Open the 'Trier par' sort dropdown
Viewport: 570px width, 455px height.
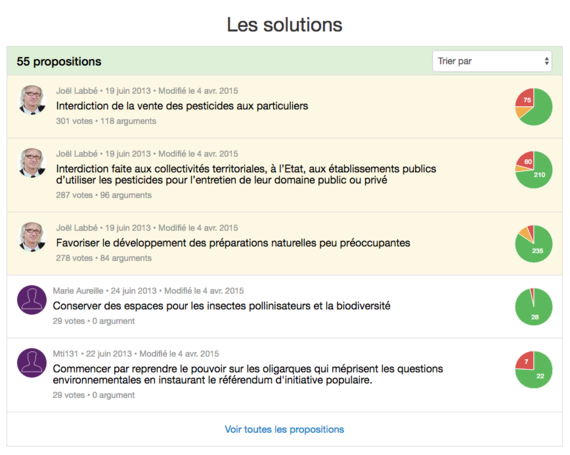click(492, 61)
